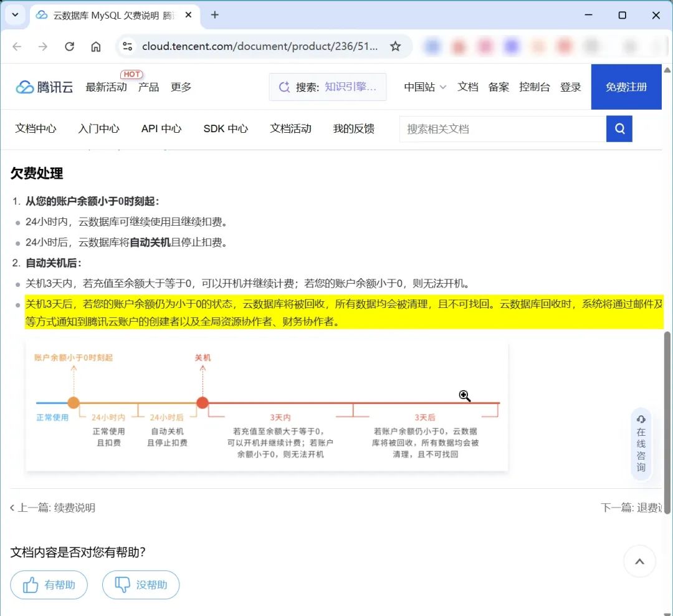Open the tab search dropdown arrow
Screen dimensions: 673x616
point(15,15)
